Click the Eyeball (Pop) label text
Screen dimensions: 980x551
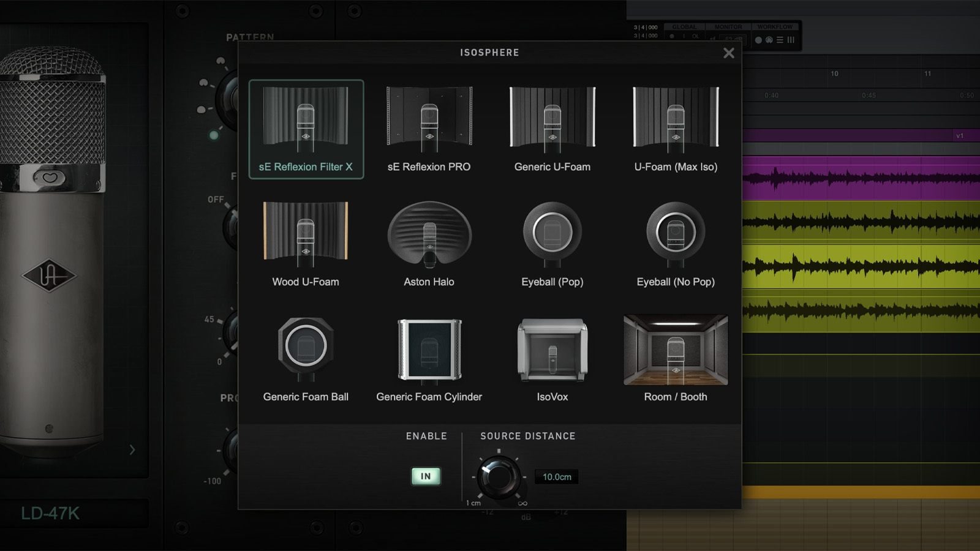(x=552, y=282)
